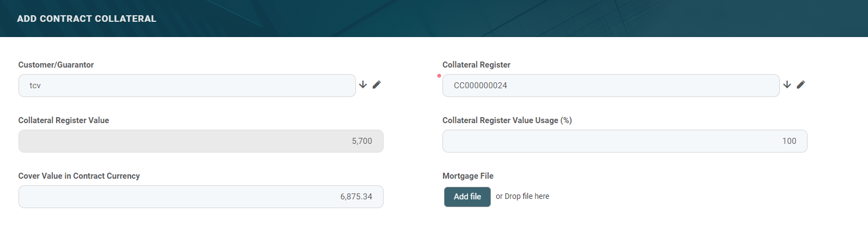Click the Collateral Register input field
This screenshot has height=231, width=868.
pos(611,86)
